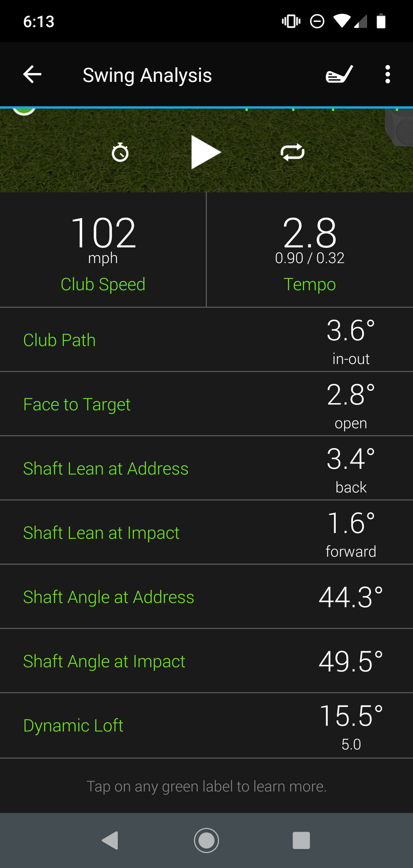
Task: Tap the back arrow to leave Swing Analysis
Action: tap(32, 74)
